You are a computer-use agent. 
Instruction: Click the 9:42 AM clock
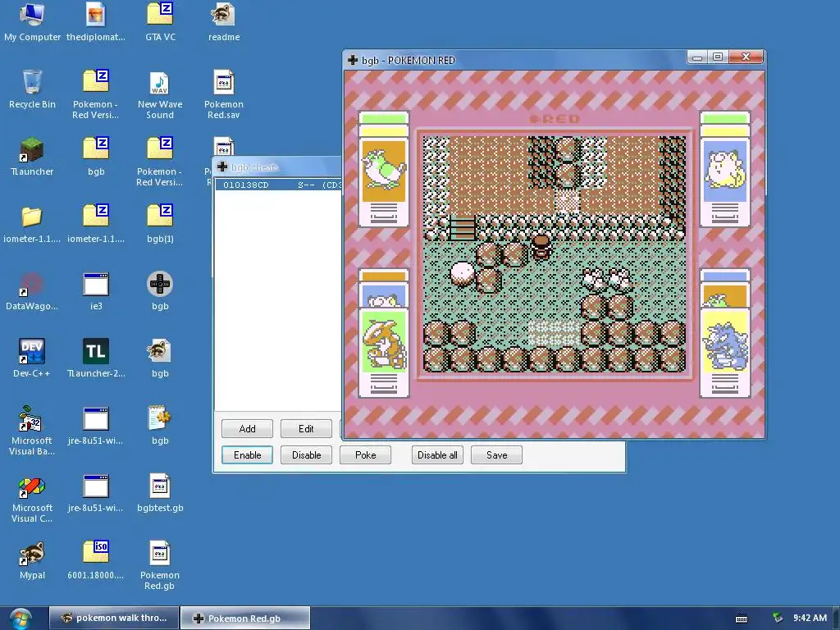(810, 618)
